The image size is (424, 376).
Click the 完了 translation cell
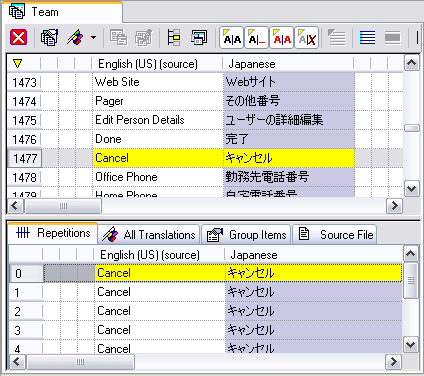pos(289,139)
